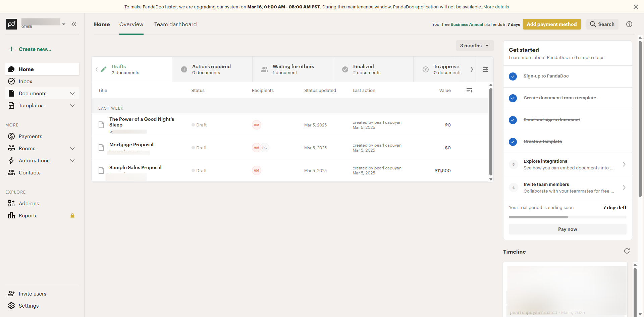Refresh the Timeline
The image size is (644, 317).
pos(627,251)
